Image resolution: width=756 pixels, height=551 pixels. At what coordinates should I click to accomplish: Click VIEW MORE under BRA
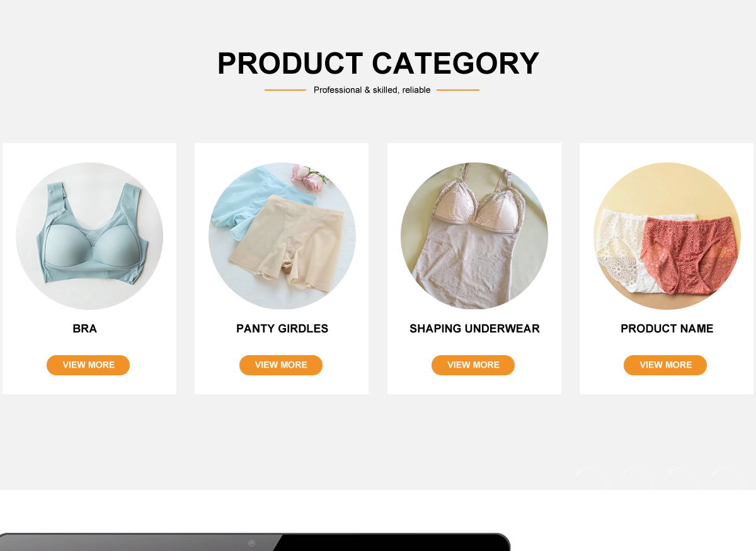(x=88, y=365)
